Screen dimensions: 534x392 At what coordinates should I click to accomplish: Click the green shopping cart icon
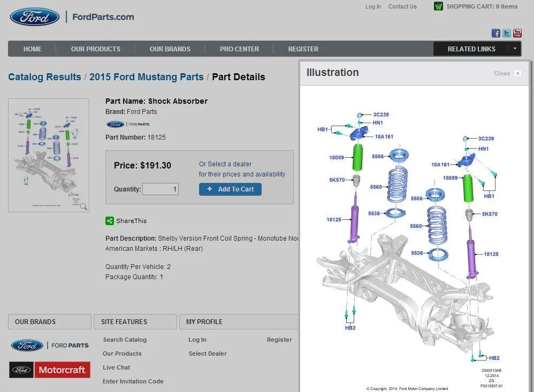[438, 6]
